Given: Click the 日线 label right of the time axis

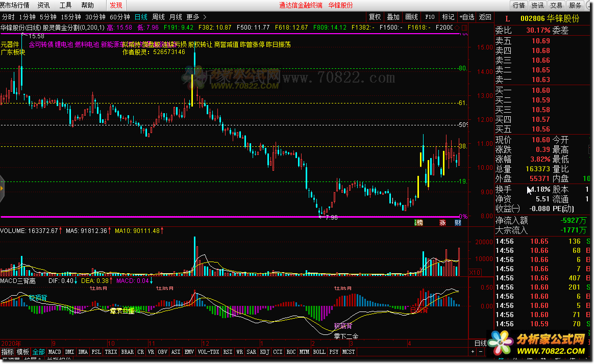Looking at the screenshot, I should point(480,343).
